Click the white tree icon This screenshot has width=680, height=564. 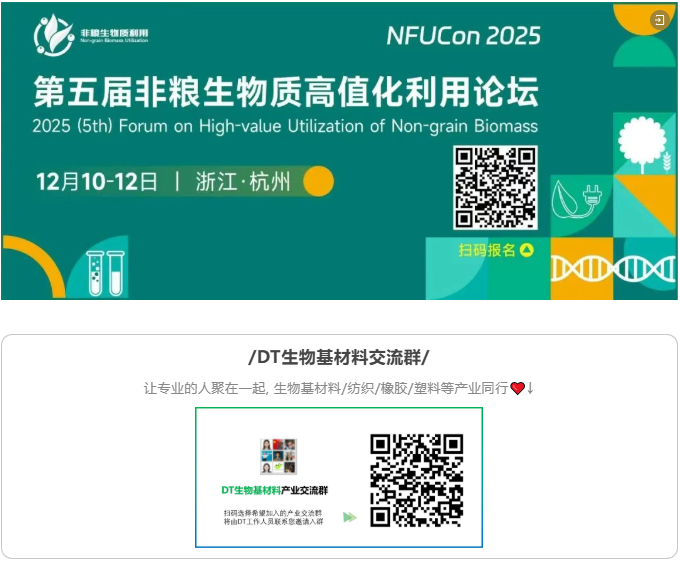coord(642,144)
